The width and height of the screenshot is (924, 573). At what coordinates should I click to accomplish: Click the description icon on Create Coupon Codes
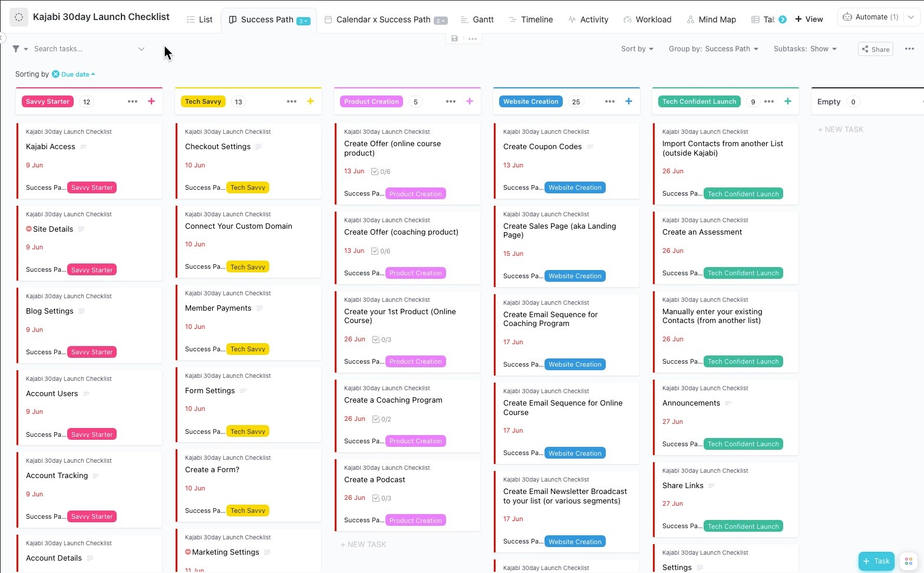point(590,147)
